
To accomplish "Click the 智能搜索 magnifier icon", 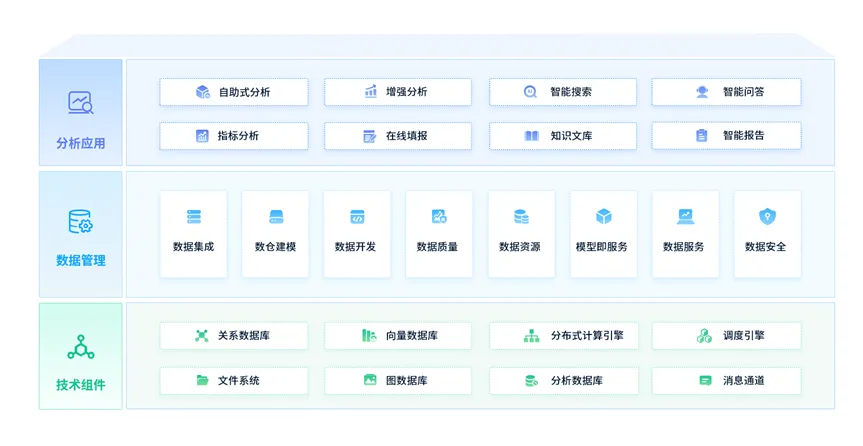I will pos(529,92).
